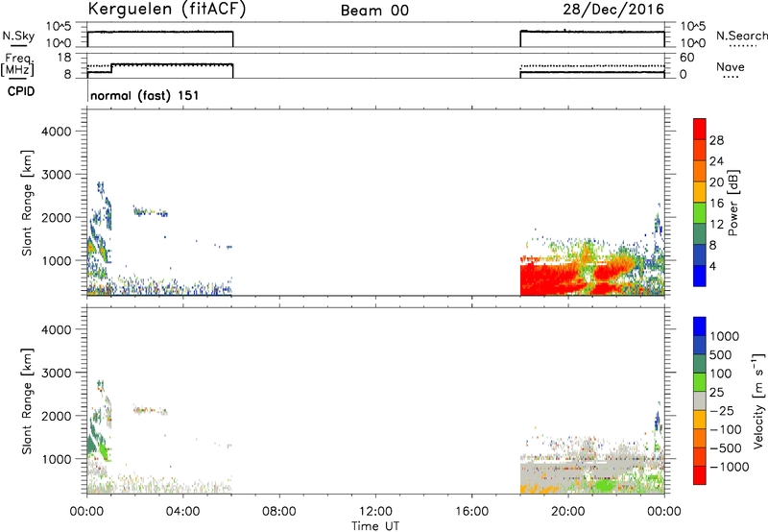Select the N.Search legend label

[x=741, y=36]
